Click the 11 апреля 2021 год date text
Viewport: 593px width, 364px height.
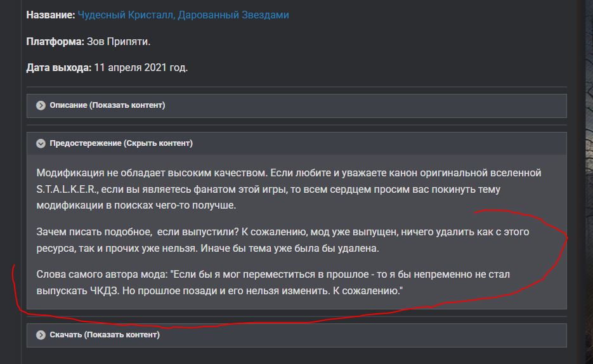click(x=141, y=68)
